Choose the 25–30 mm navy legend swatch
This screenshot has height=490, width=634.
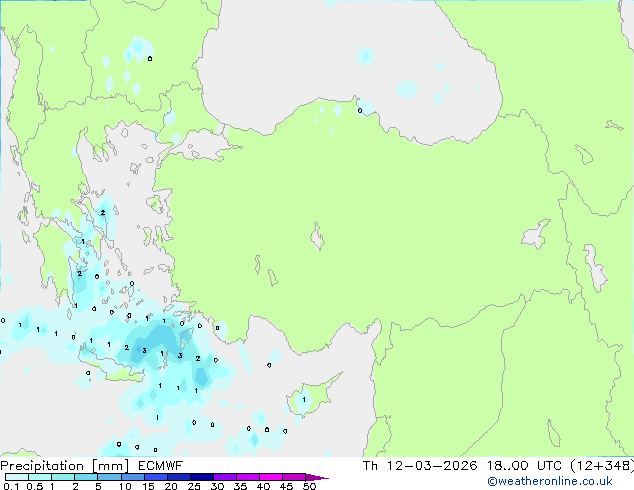[201, 477]
